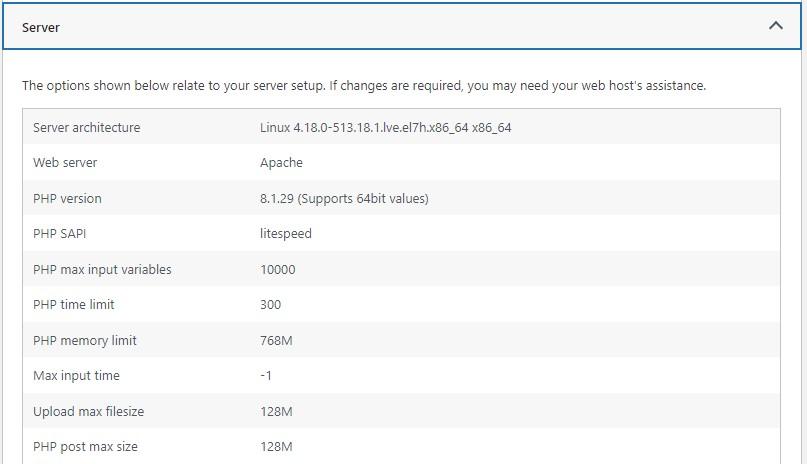Select the Upload max filesize label

tap(88, 412)
